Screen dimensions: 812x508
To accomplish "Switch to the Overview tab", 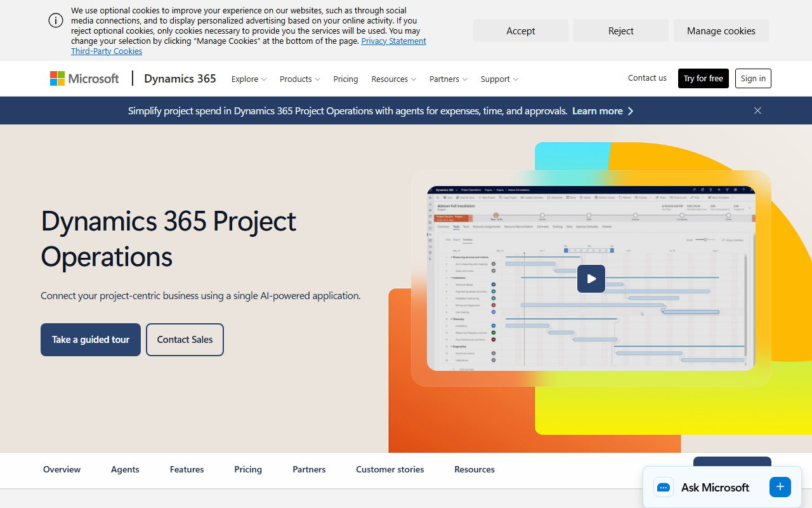I will pos(62,470).
